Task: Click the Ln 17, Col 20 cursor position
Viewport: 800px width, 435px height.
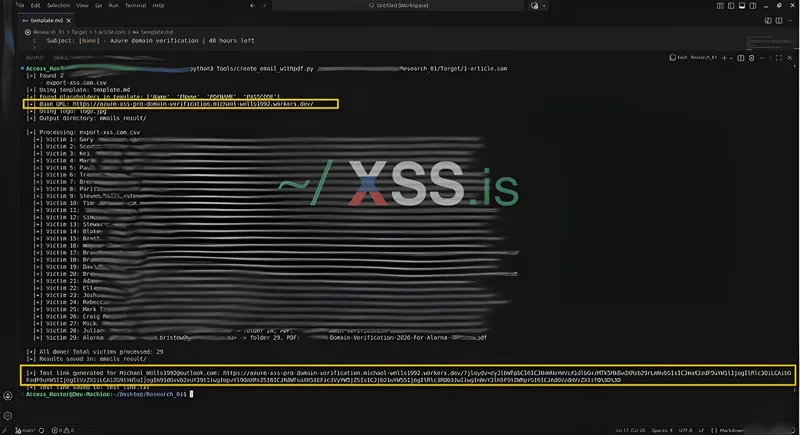Action: click(x=632, y=430)
